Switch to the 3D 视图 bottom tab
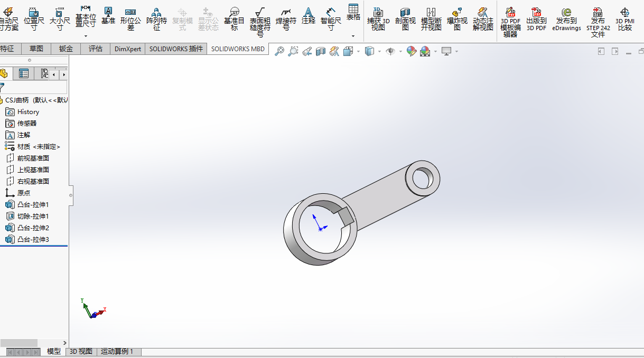 tap(81, 352)
